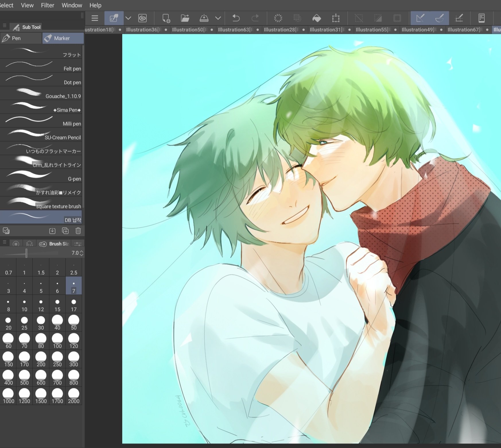This screenshot has width=501, height=448.
Task: Save the illustration with Save icon
Action: pyautogui.click(x=204, y=18)
